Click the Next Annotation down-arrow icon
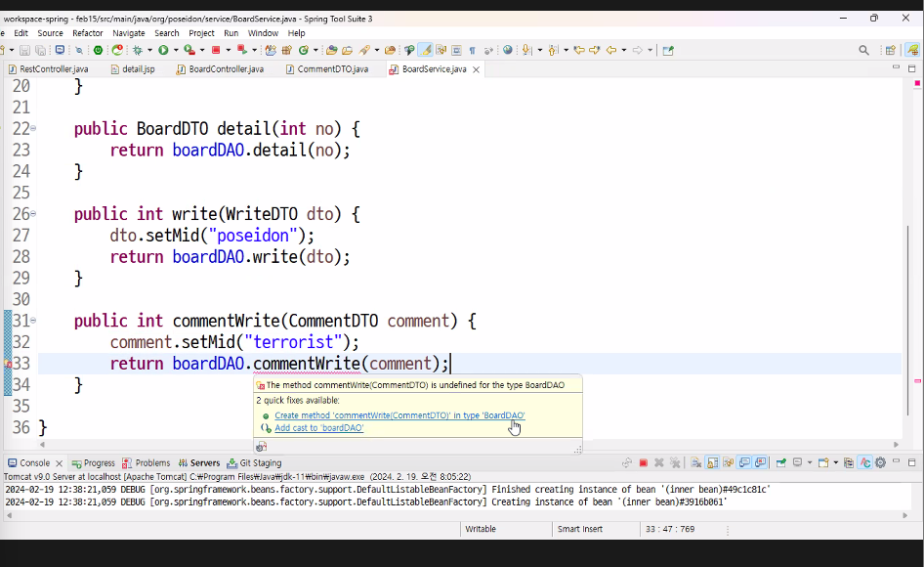Viewport: 924px width, 567px height. [526, 50]
